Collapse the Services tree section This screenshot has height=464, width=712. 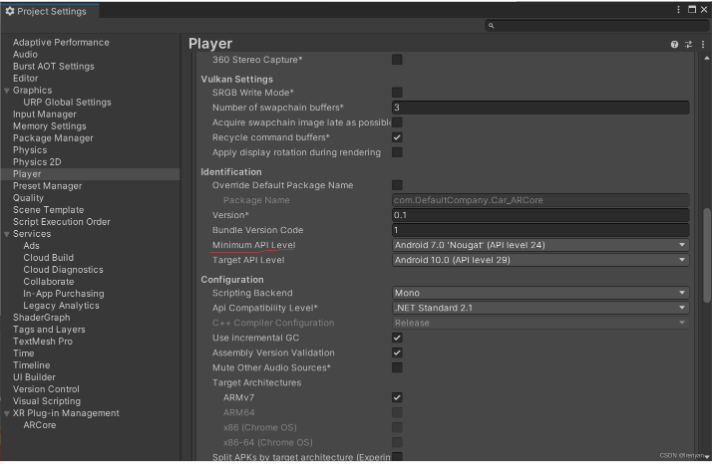click(x=7, y=234)
